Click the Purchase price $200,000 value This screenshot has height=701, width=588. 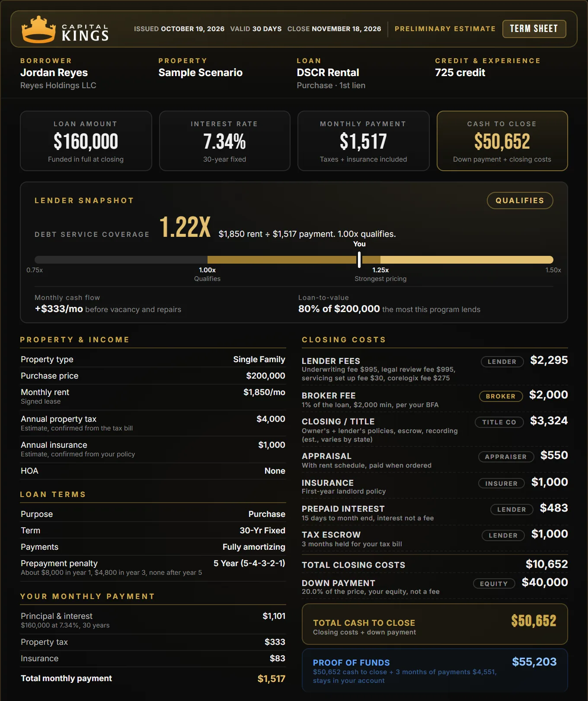265,376
